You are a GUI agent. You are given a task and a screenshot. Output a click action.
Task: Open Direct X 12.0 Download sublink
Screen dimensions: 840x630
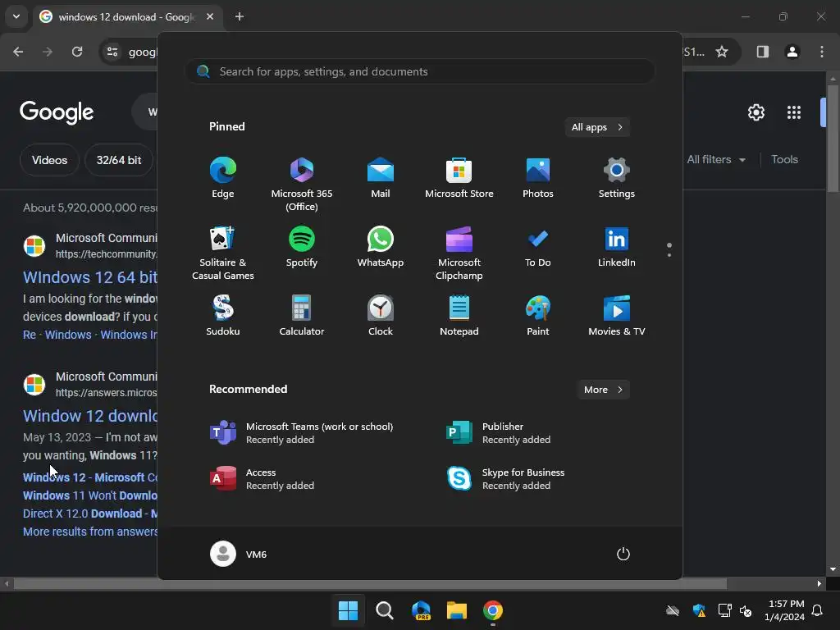[90, 514]
